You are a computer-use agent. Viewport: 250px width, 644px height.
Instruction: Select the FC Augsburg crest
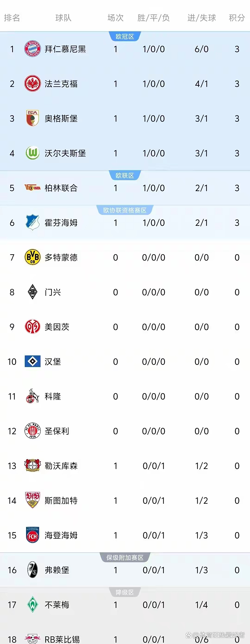pyautogui.click(x=32, y=118)
